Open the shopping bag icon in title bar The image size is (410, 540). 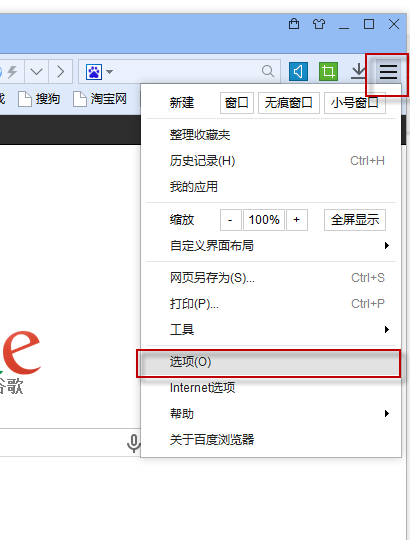pyautogui.click(x=294, y=24)
